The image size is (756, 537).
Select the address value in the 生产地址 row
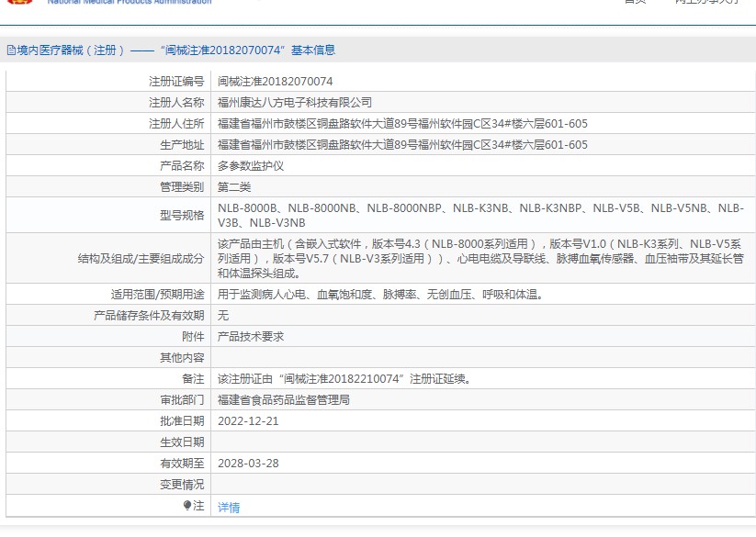click(402, 145)
